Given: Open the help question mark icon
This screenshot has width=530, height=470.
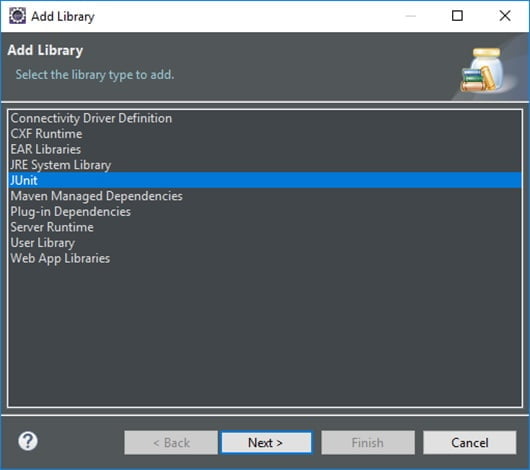Looking at the screenshot, I should (28, 441).
